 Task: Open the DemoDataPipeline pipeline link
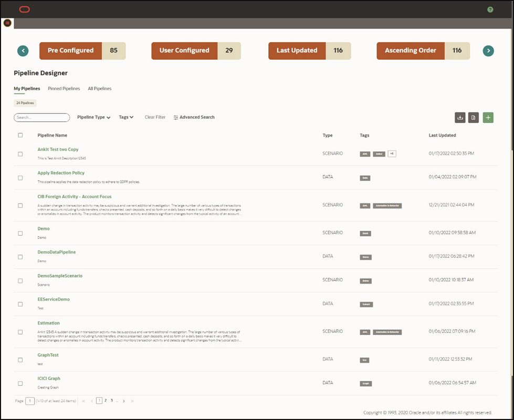(x=57, y=252)
